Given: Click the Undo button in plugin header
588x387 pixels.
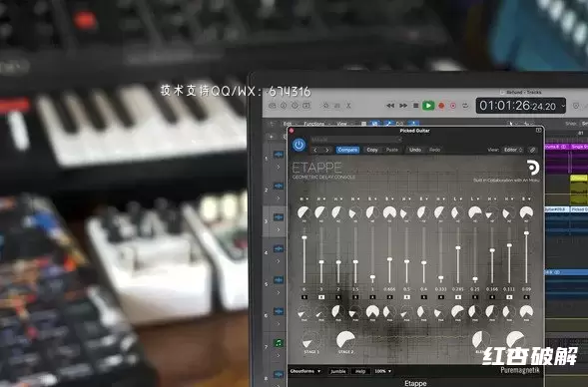Looking at the screenshot, I should pos(415,150).
